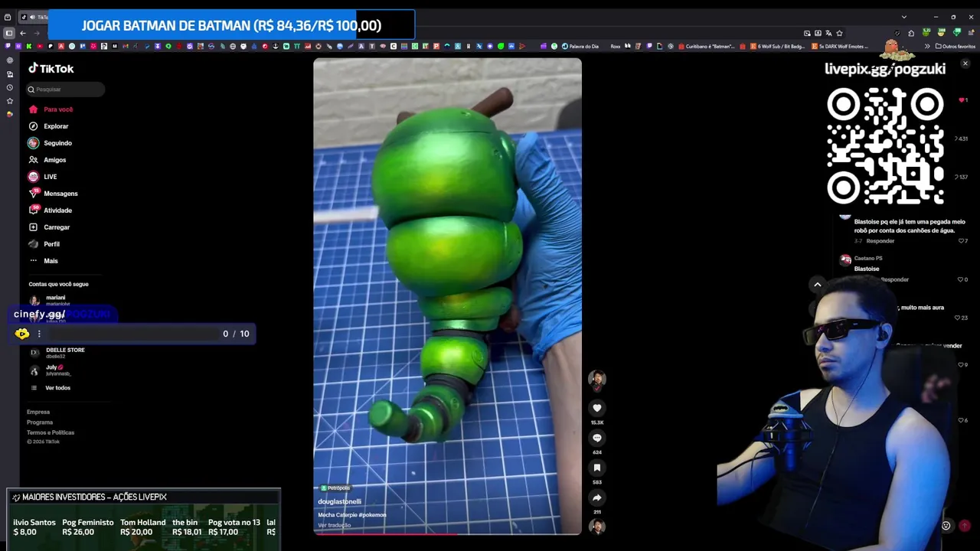Go to previous video with up chevron

coord(818,285)
